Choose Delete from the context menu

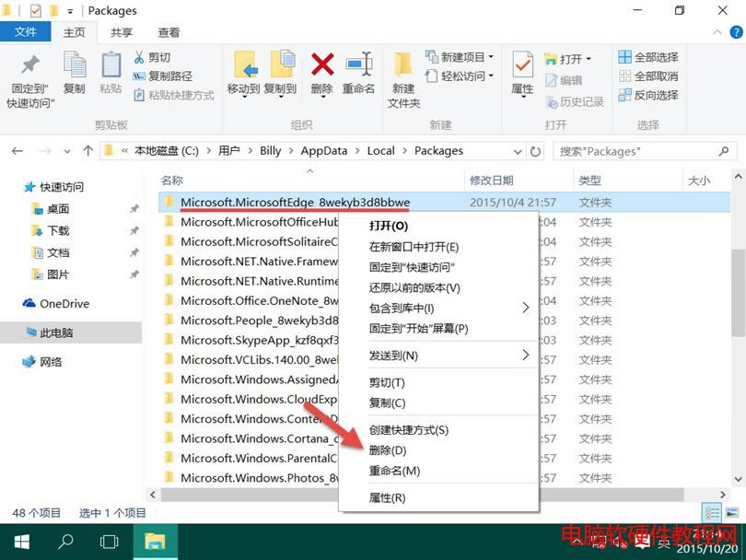click(387, 450)
